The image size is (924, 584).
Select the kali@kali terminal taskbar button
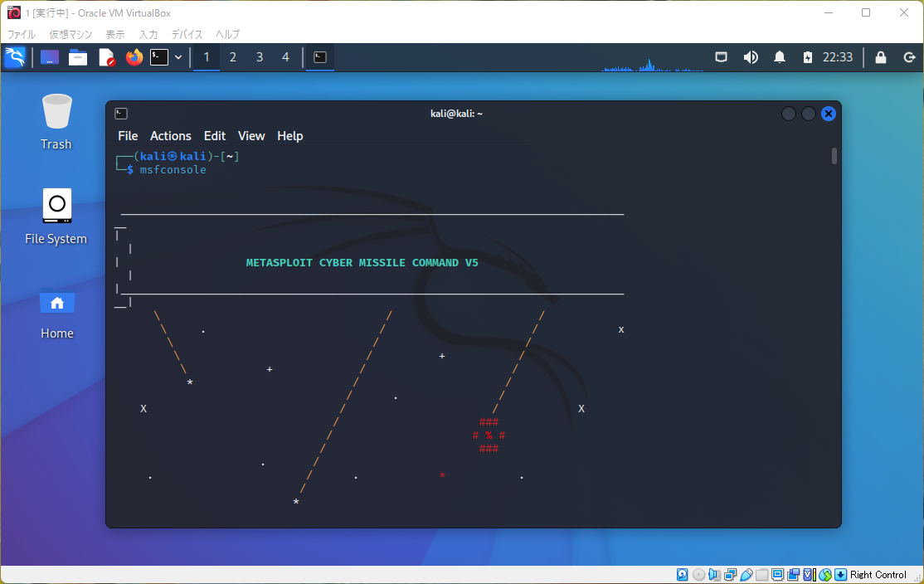point(320,57)
